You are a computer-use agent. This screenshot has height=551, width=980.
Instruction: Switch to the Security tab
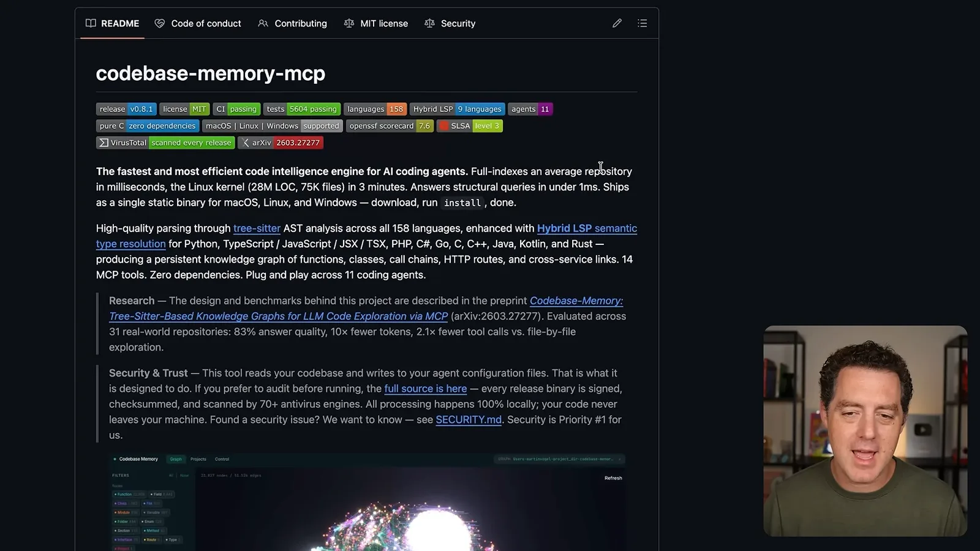(450, 23)
